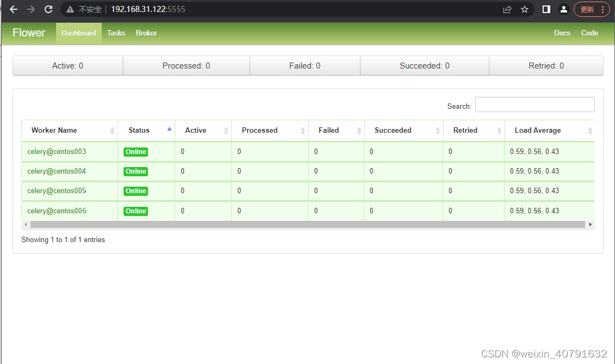The image size is (615, 364).
Task: Open the Dashboard tab
Action: [x=79, y=33]
